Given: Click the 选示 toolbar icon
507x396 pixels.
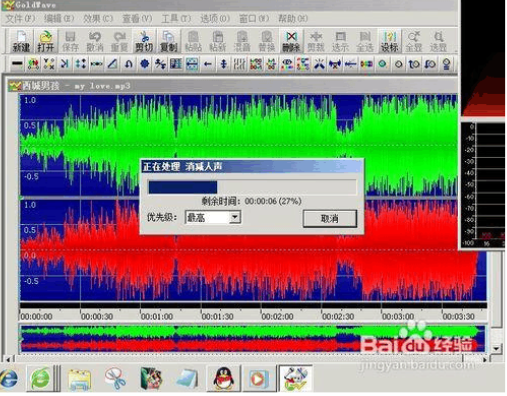Looking at the screenshot, I should 340,41.
